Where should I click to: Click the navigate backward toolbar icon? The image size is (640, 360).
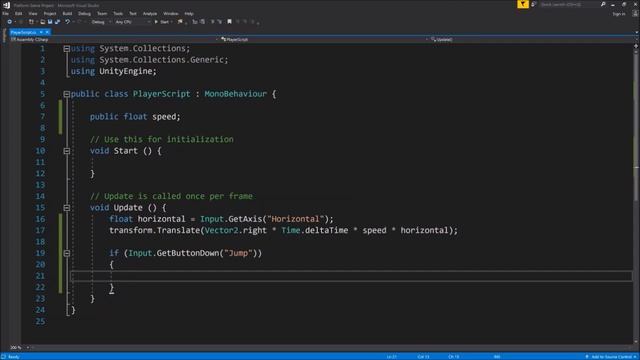tap(9, 22)
